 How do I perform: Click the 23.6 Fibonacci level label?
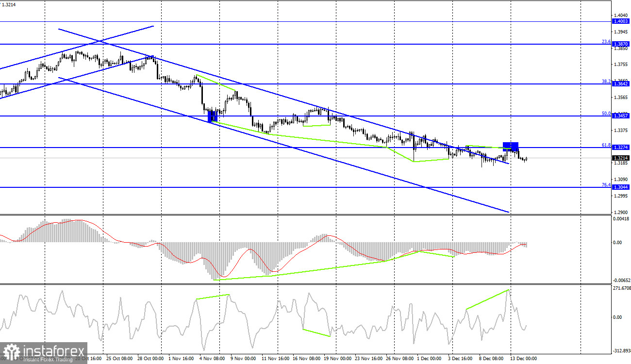coord(606,42)
